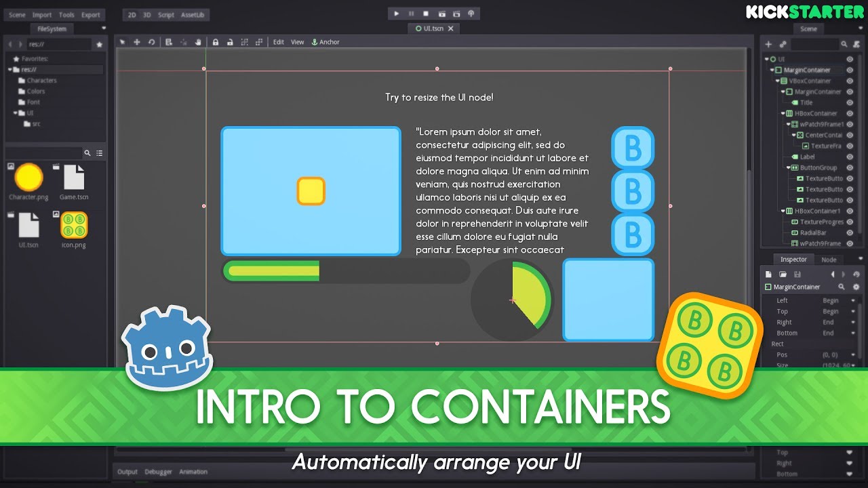Viewport: 868px width, 488px height.
Task: Add res:// to favorites with star icon
Action: click(x=99, y=45)
